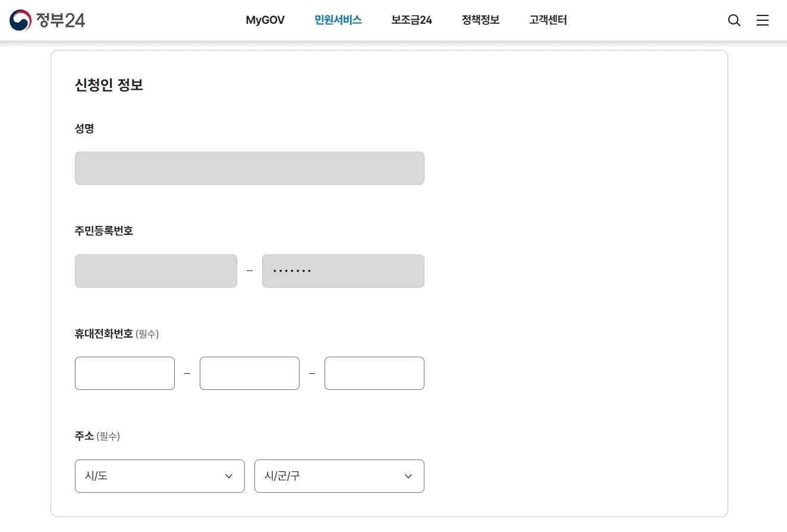787x532 pixels.
Task: Click the last phone number box
Action: pyautogui.click(x=374, y=373)
